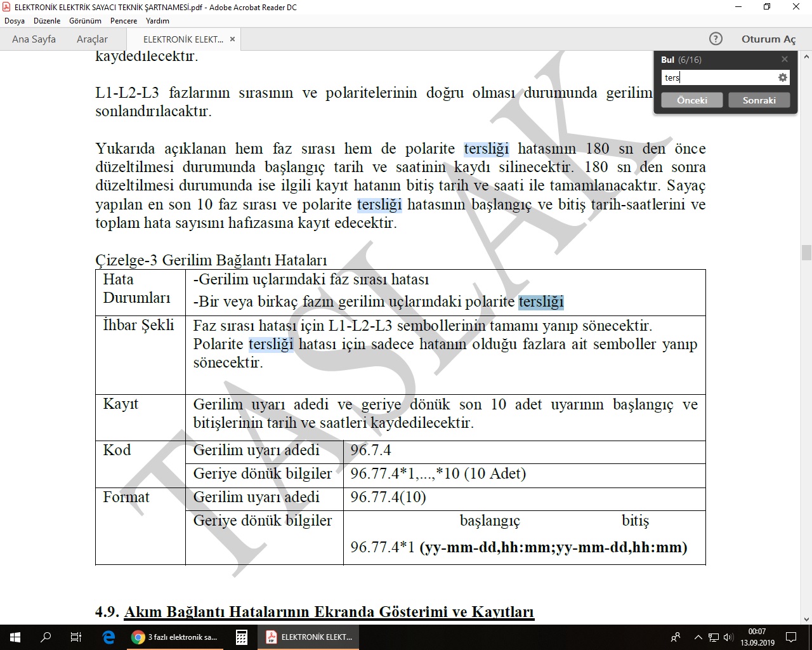Open Task View on the taskbar
This screenshot has height=650, width=812.
coord(76,637)
